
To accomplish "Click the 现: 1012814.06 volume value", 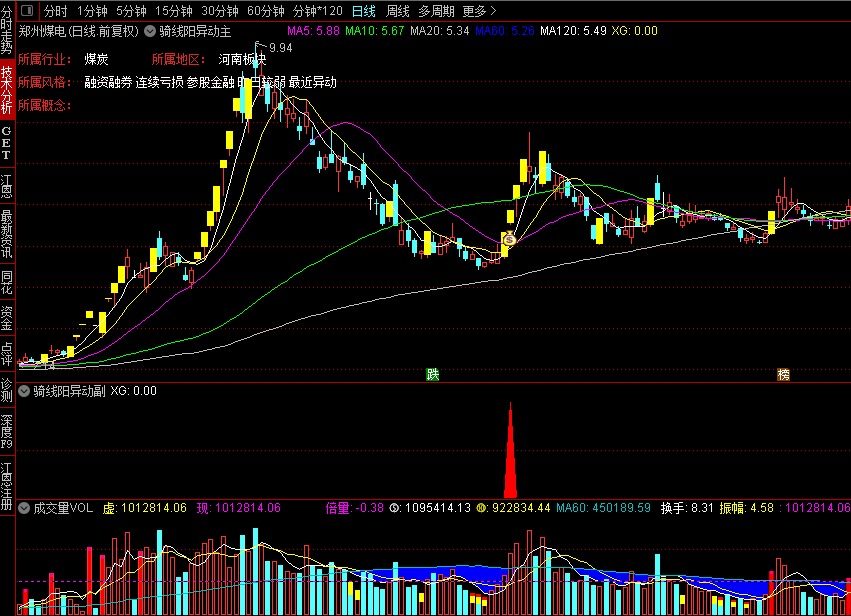I will point(239,508).
